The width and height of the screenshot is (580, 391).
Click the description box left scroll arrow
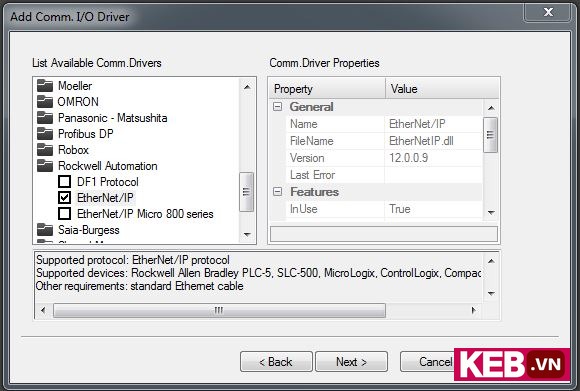(43, 310)
